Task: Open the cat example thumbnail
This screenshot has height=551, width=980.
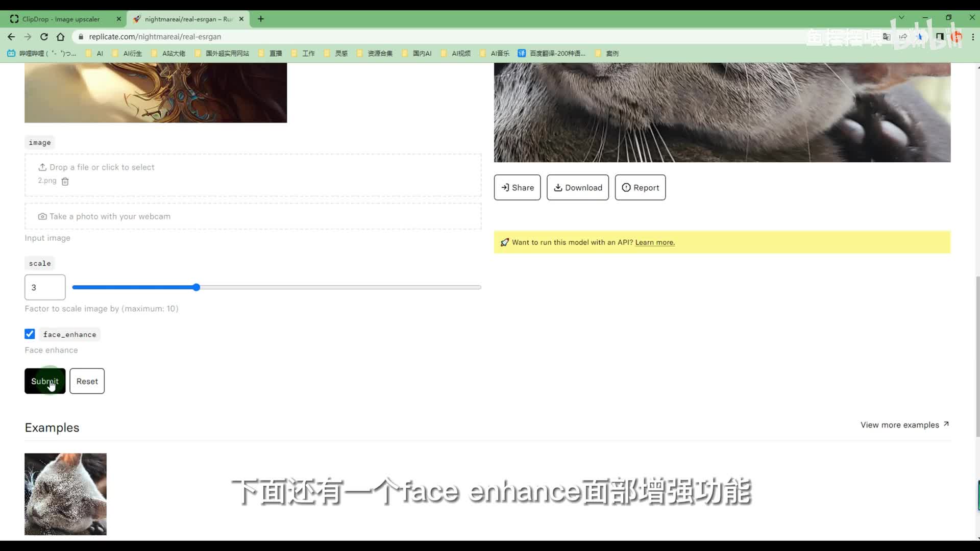Action: pos(65,494)
